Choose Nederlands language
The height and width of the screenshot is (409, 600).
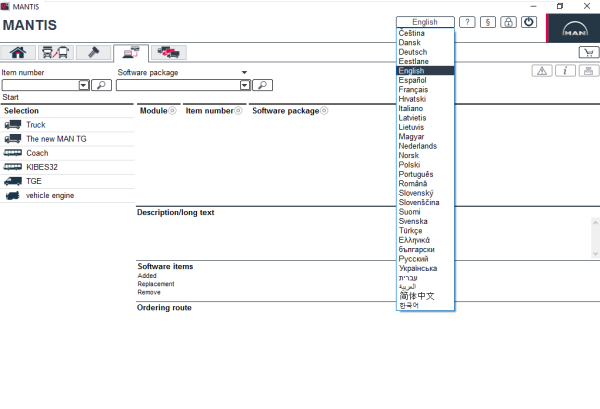[x=425, y=146]
